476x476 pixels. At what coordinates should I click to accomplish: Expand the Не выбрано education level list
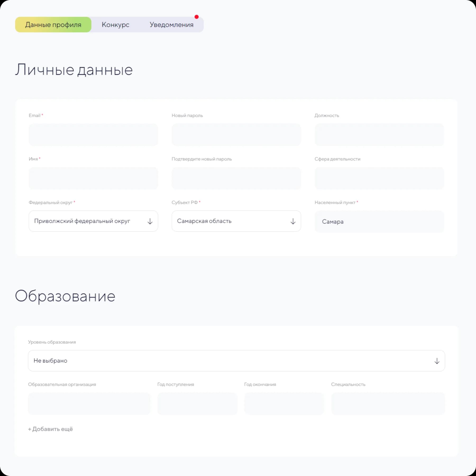point(437,361)
